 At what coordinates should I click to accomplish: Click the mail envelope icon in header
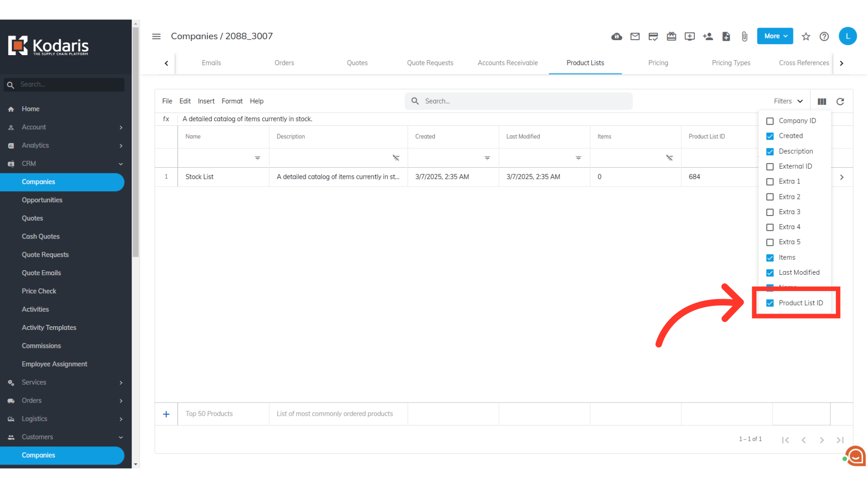click(x=635, y=37)
